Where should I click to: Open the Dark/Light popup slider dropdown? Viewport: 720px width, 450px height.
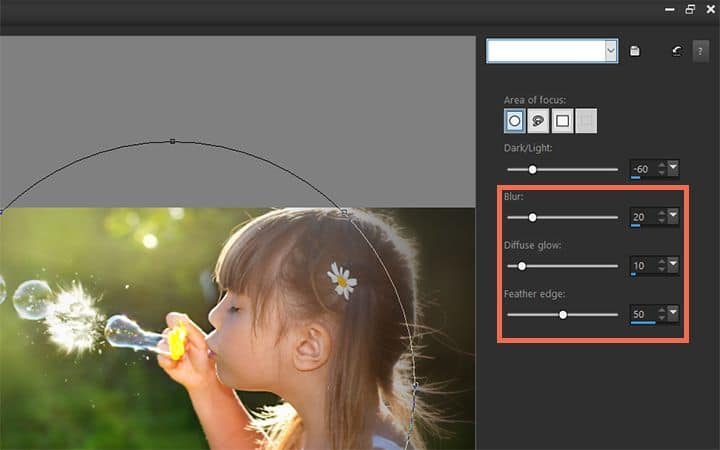[x=673, y=168]
